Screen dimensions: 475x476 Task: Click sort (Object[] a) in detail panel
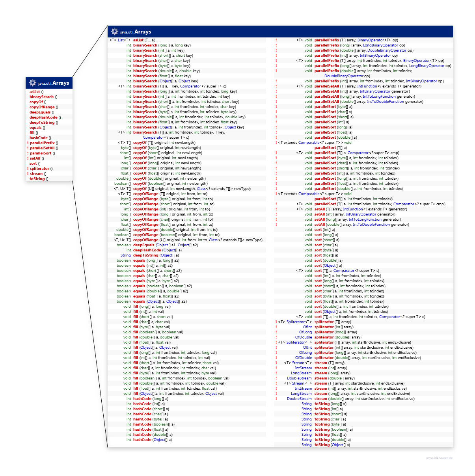pos(328,266)
